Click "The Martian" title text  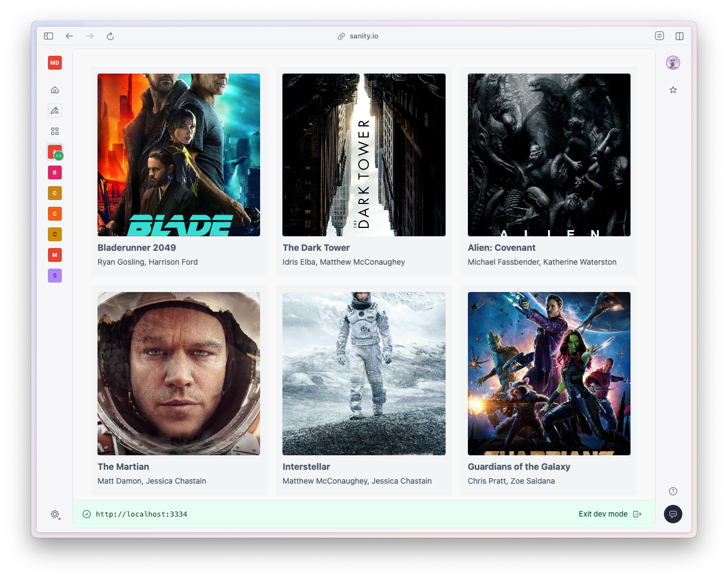click(123, 467)
